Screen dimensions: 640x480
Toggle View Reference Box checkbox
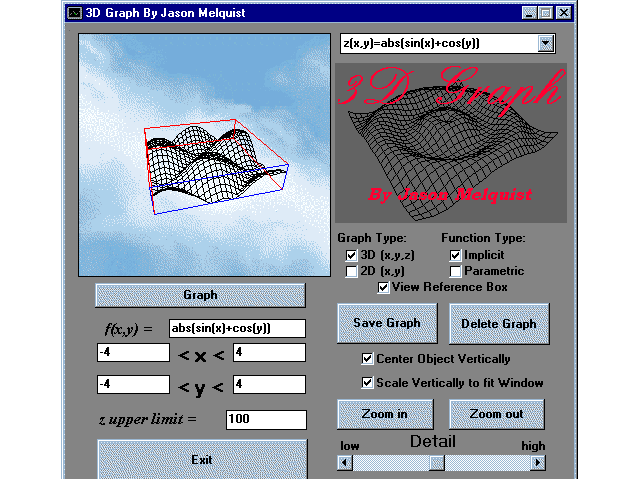[x=384, y=287]
